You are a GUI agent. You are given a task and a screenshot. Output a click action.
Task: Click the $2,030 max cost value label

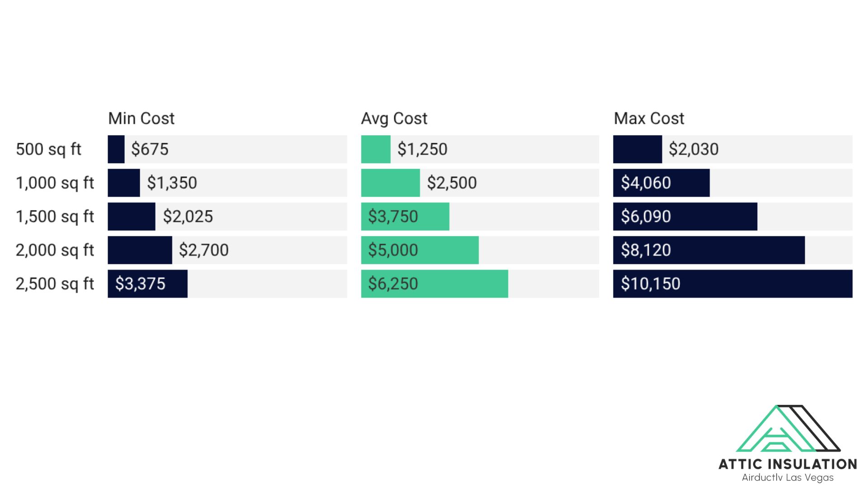(693, 149)
